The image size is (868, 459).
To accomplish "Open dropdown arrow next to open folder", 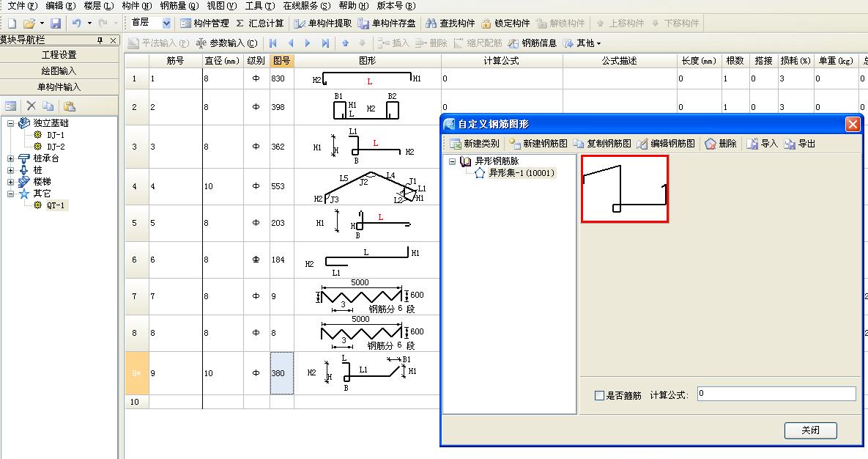I will (42, 23).
